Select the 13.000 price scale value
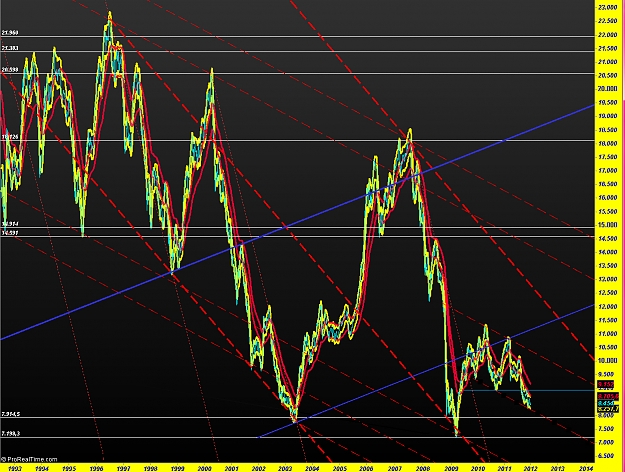The width and height of the screenshot is (625, 472). (608, 279)
